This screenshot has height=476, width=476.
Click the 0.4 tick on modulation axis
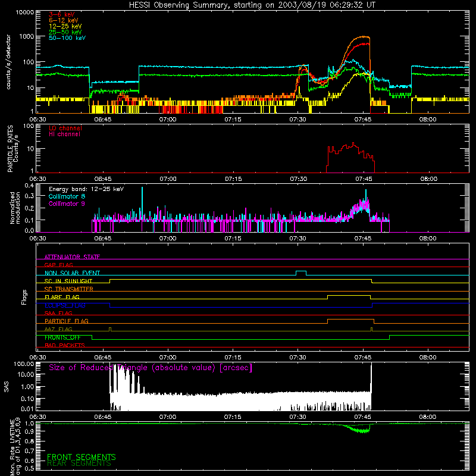(x=29, y=186)
